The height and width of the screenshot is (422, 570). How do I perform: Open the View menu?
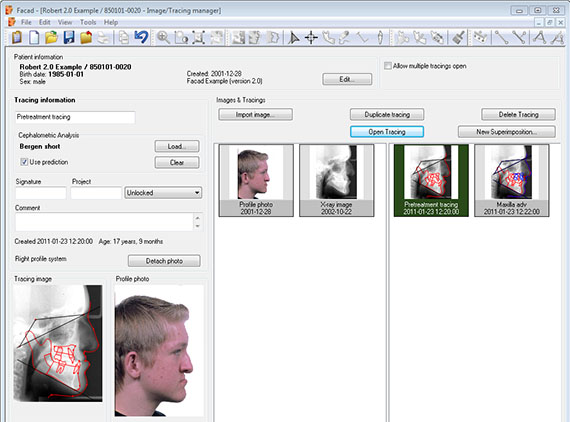click(x=65, y=22)
